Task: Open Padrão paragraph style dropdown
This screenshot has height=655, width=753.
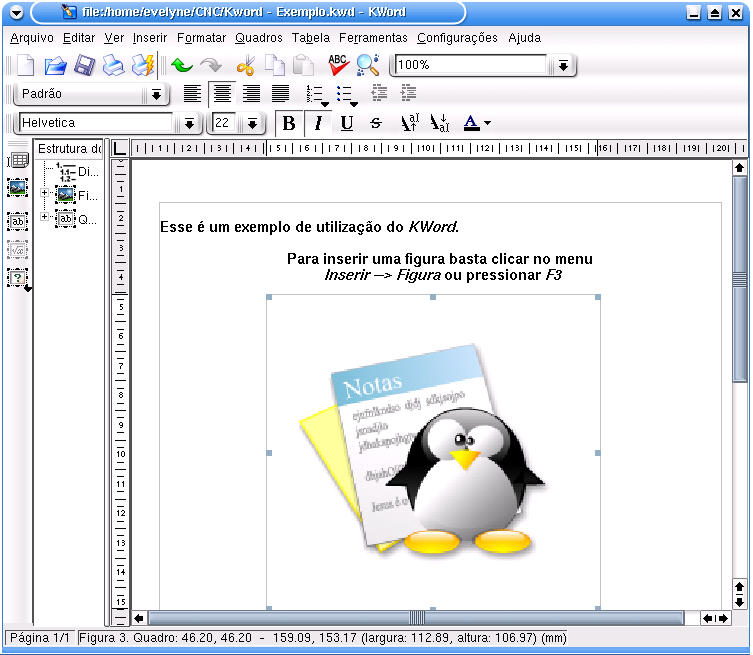Action: pos(156,94)
